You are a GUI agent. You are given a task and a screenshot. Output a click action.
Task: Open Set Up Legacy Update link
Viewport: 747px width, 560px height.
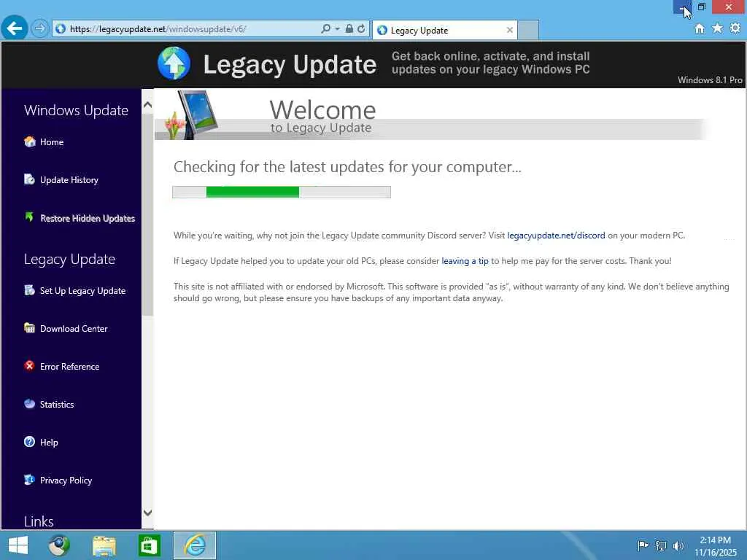(83, 291)
